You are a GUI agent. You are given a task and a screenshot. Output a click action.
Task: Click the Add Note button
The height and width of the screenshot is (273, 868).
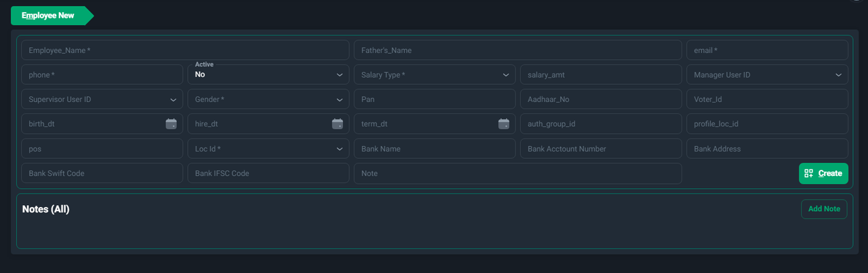[824, 209]
